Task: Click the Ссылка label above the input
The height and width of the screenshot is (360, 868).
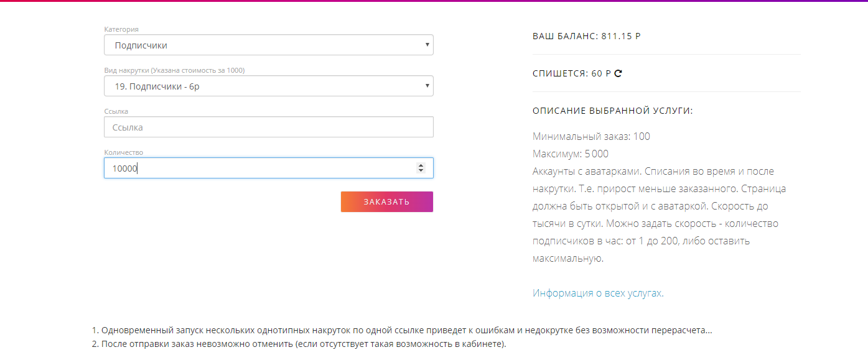Action: pos(116,111)
